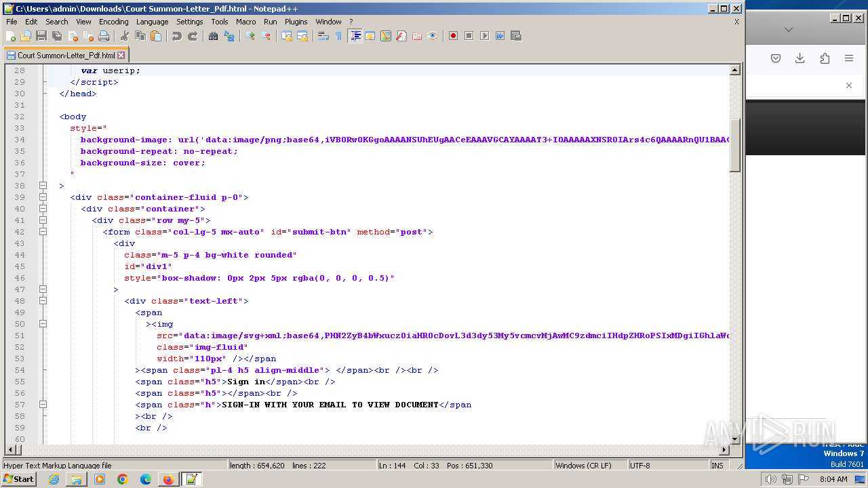
Task: Toggle synchronize vertical scrolling
Action: click(287, 36)
